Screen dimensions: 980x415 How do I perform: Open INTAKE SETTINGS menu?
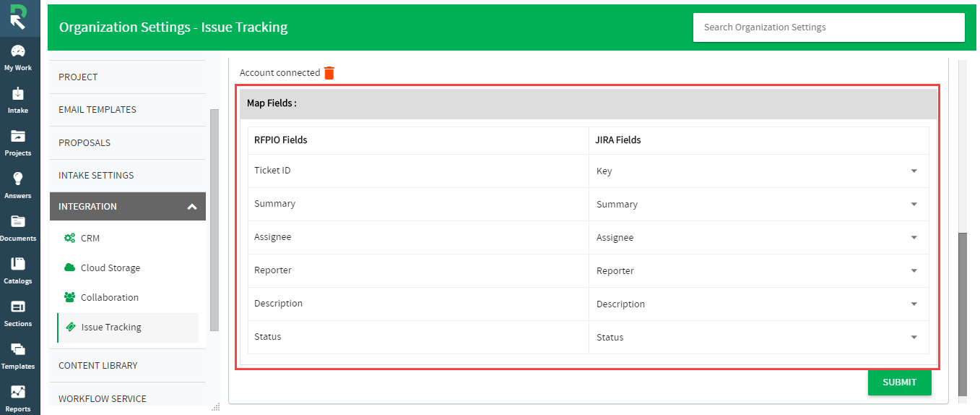pyautogui.click(x=128, y=175)
